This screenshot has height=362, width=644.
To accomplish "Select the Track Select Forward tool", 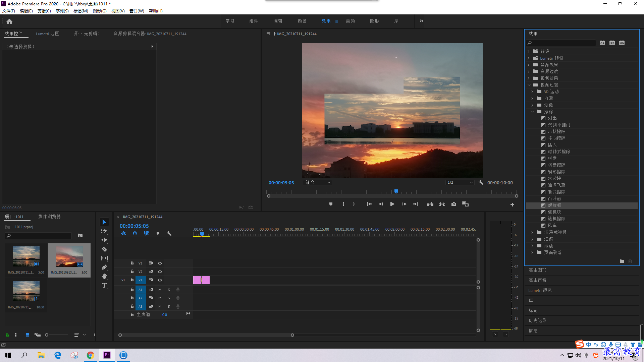I will click(x=104, y=231).
